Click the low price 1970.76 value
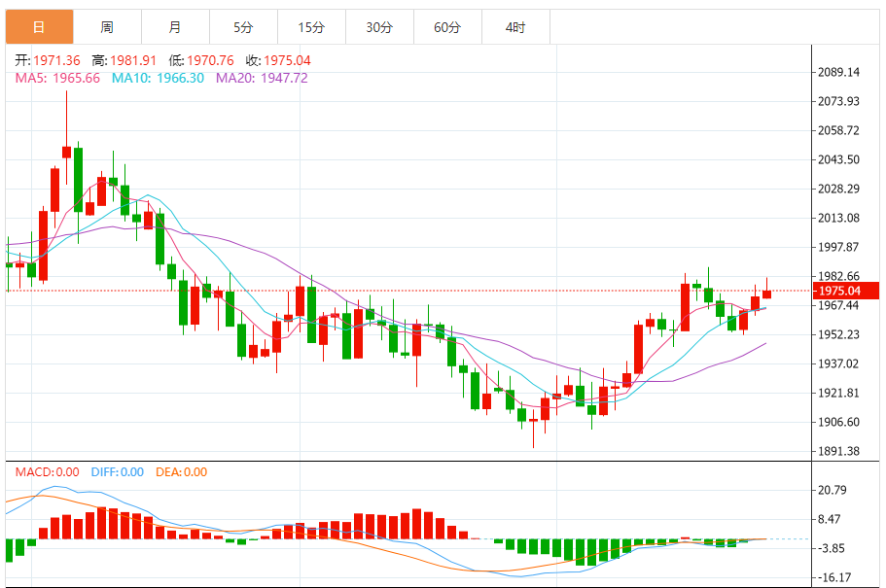The image size is (886, 588). [210, 60]
